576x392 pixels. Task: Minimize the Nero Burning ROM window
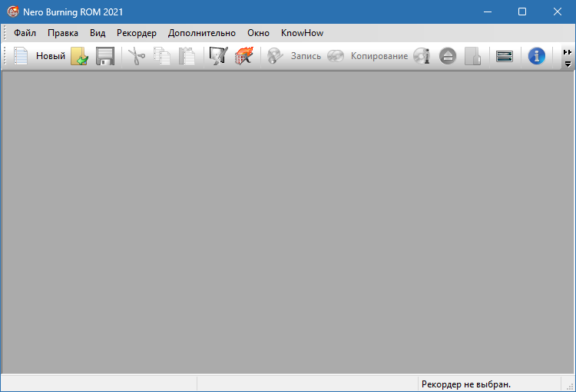point(488,12)
